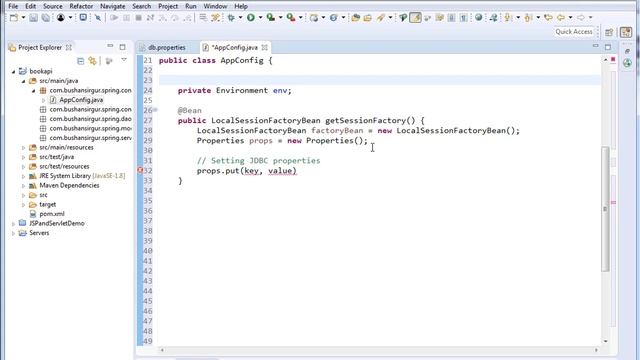
Task: Toggle Link with Editor in Project Explorer
Action: [93, 61]
